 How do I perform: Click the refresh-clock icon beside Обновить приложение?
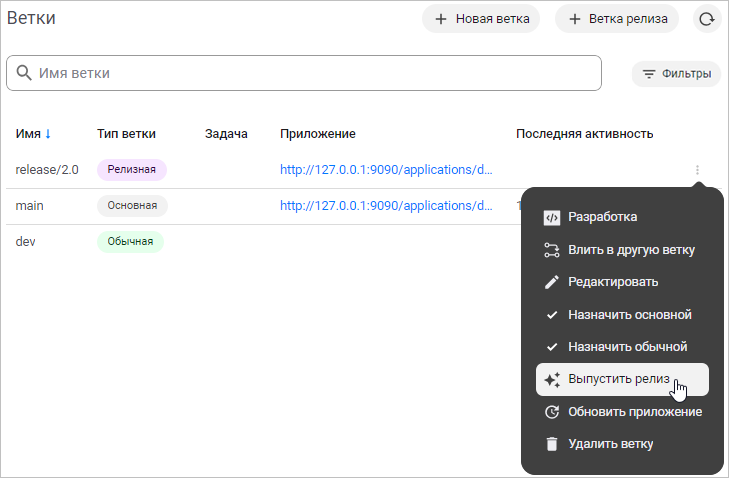tap(551, 412)
